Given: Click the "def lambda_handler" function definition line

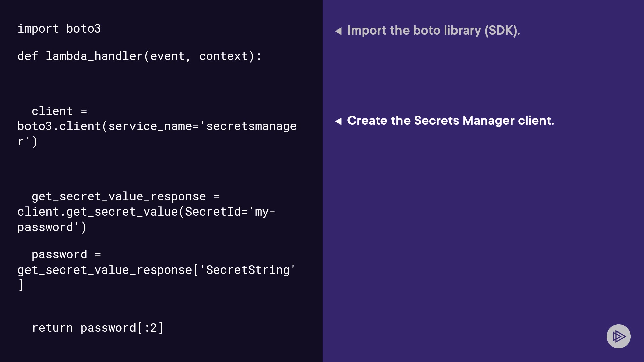Looking at the screenshot, I should (139, 56).
